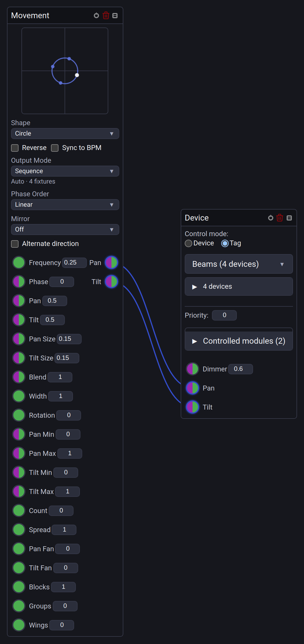Enable the Sync to BPM checkbox
The width and height of the screenshot is (304, 644).
pos(55,148)
